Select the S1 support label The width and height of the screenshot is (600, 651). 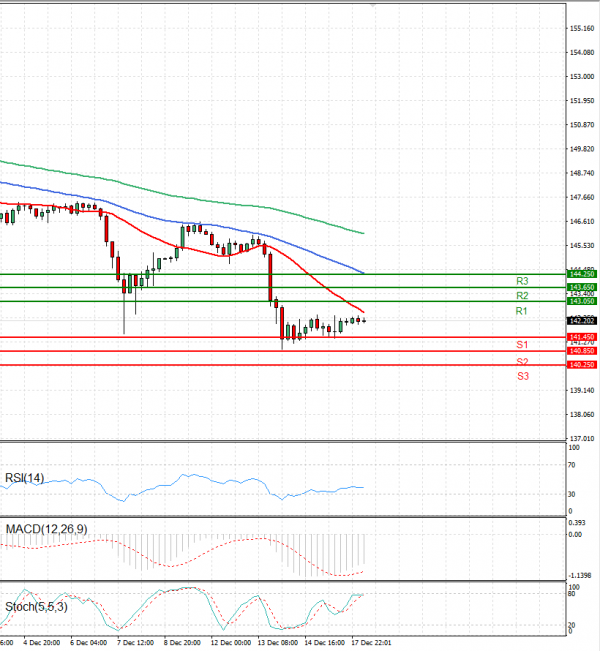click(522, 345)
